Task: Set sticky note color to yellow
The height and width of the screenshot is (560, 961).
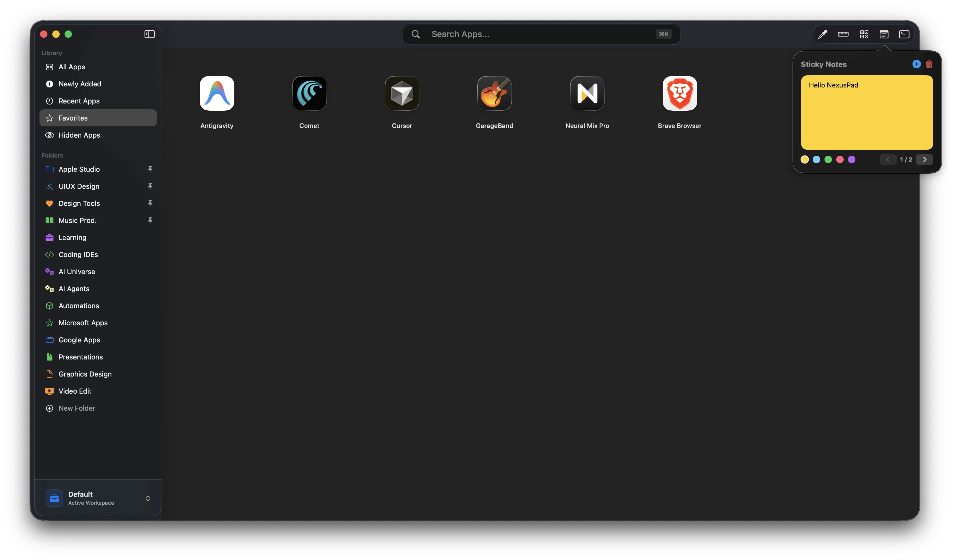Action: coord(805,159)
